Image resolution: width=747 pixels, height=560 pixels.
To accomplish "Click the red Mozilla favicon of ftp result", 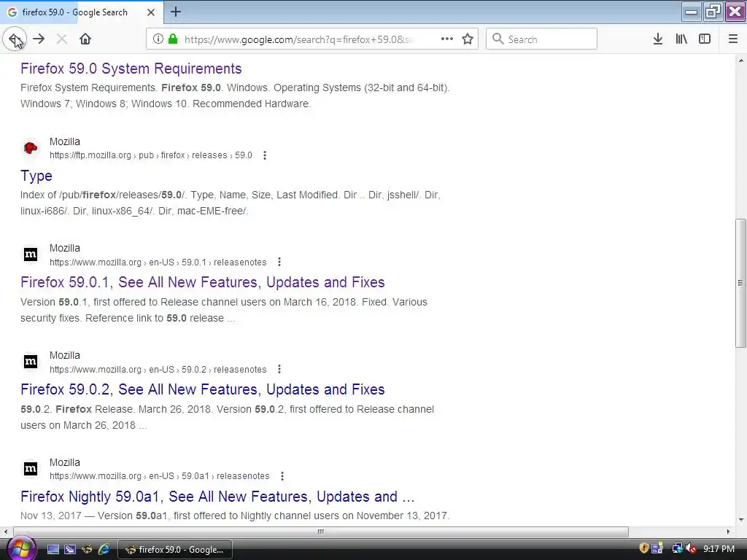I will (31, 148).
